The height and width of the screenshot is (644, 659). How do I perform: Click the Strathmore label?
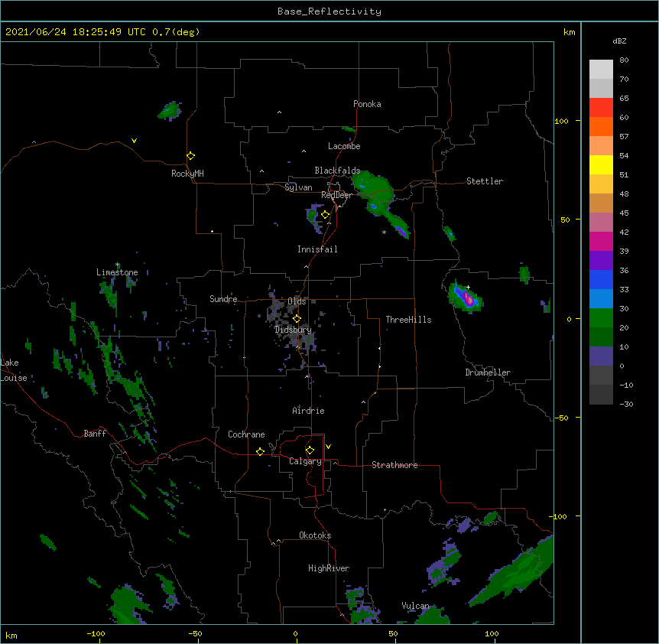[394, 465]
